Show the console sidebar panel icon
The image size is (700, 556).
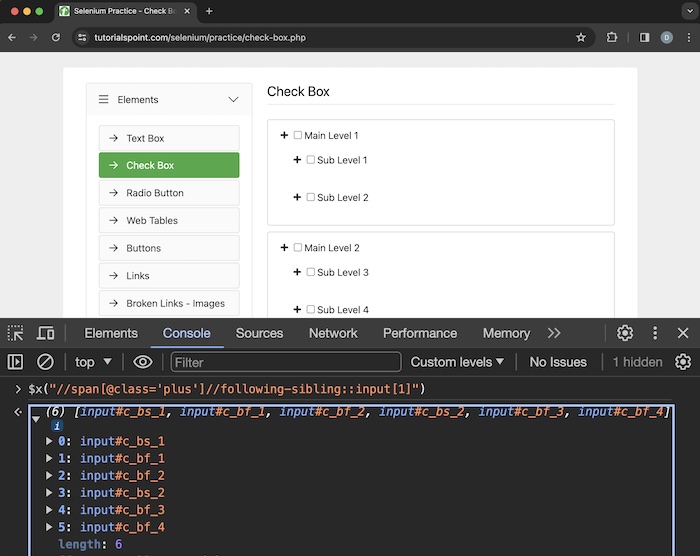point(16,362)
